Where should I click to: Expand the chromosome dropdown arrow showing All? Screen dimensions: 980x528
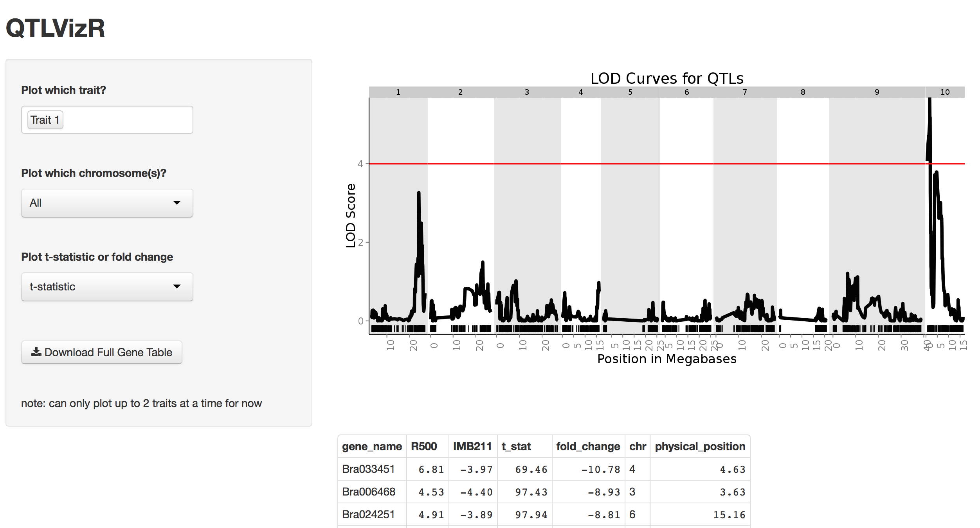click(177, 203)
